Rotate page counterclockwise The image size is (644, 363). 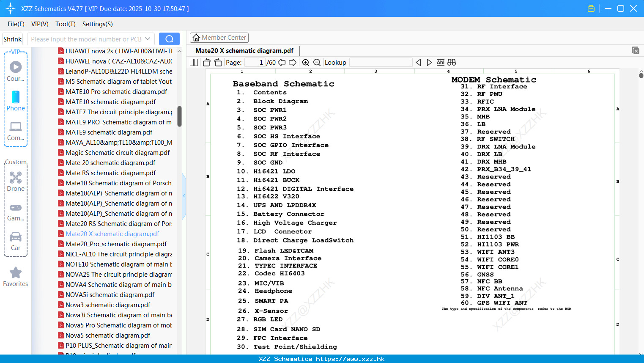207,62
